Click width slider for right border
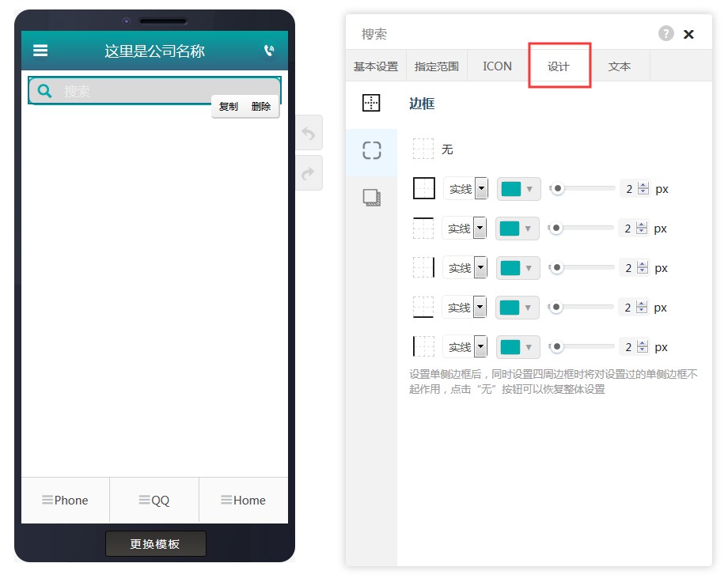Image resolution: width=728 pixels, height=582 pixels. click(x=582, y=267)
